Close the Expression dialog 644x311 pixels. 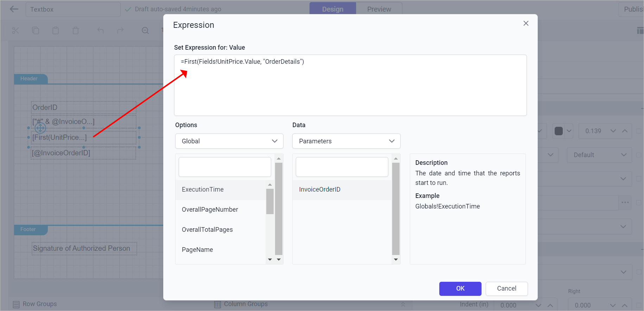click(x=526, y=23)
